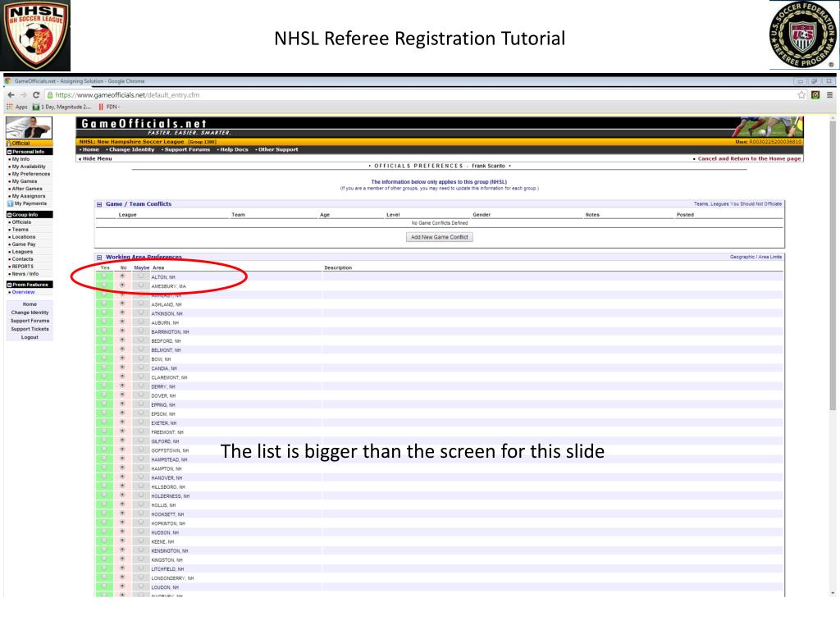
Task: Bookmark this page with the star icon
Action: [801, 95]
